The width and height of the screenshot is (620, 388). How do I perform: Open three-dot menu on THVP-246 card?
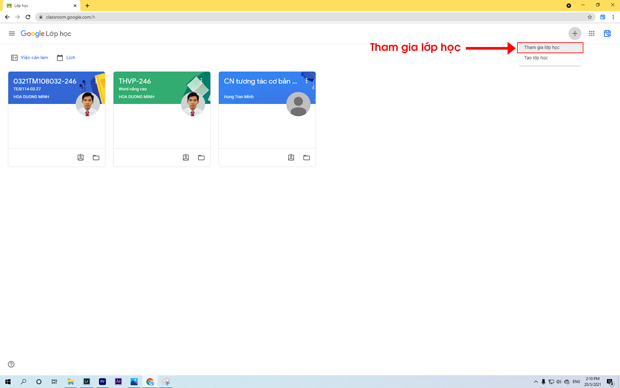coord(201,81)
